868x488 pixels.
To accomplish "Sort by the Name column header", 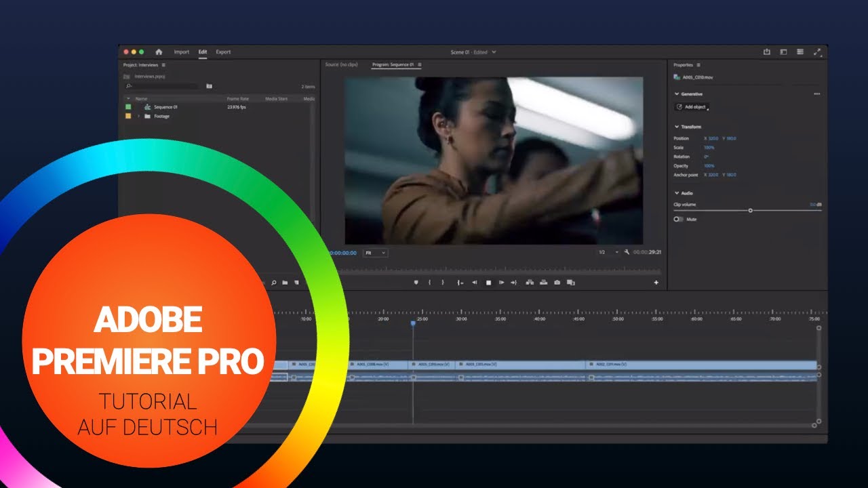I will click(141, 99).
